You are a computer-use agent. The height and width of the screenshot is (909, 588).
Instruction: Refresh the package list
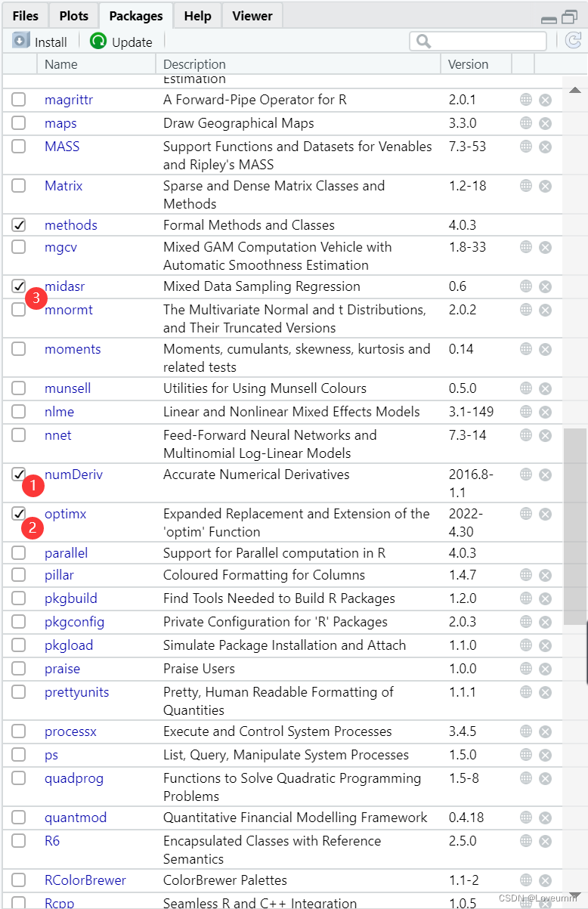click(573, 41)
